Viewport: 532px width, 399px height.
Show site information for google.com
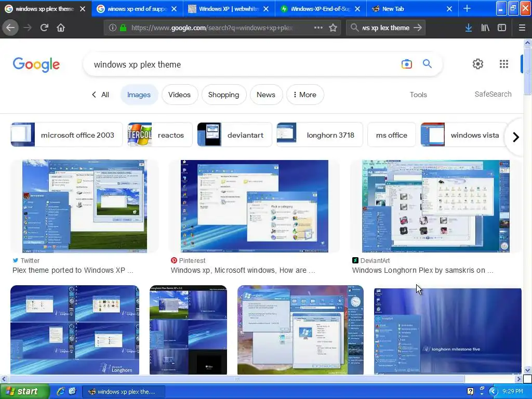(x=113, y=28)
